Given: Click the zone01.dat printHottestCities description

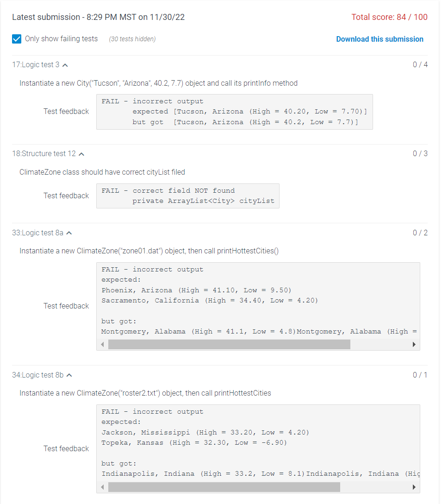Looking at the screenshot, I should click(149, 251).
